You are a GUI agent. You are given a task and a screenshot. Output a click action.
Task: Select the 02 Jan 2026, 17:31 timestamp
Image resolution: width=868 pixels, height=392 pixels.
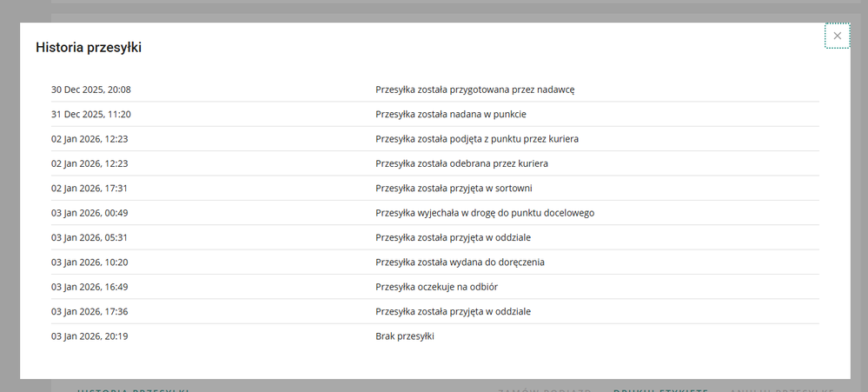[91, 188]
